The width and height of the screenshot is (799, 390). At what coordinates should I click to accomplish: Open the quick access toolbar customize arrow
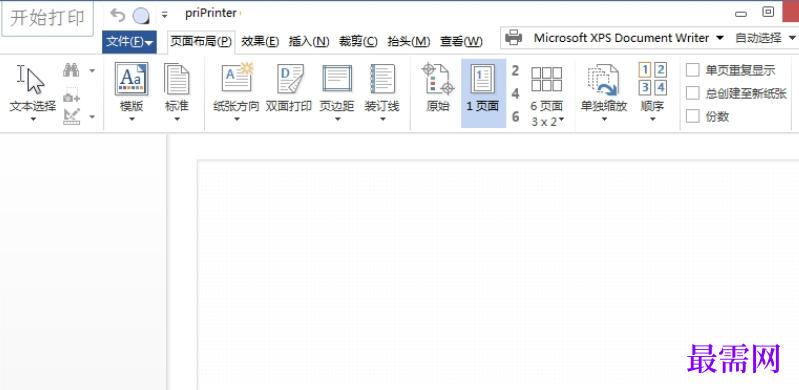[165, 15]
